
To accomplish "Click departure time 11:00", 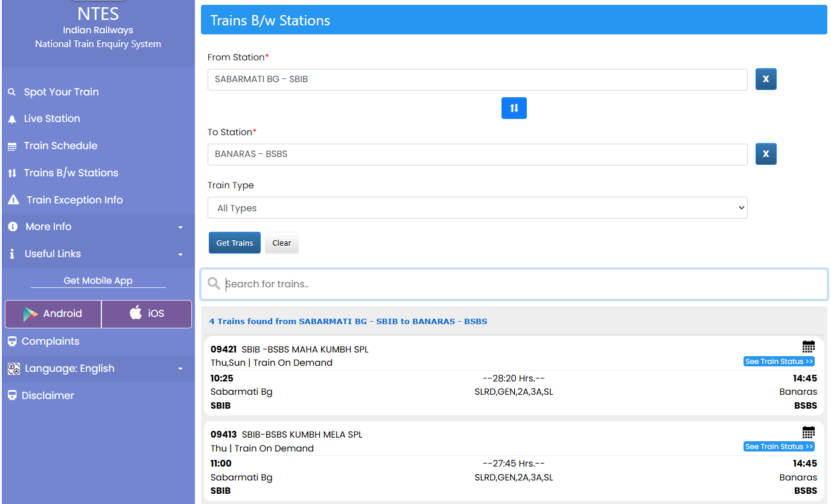I will (221, 464).
